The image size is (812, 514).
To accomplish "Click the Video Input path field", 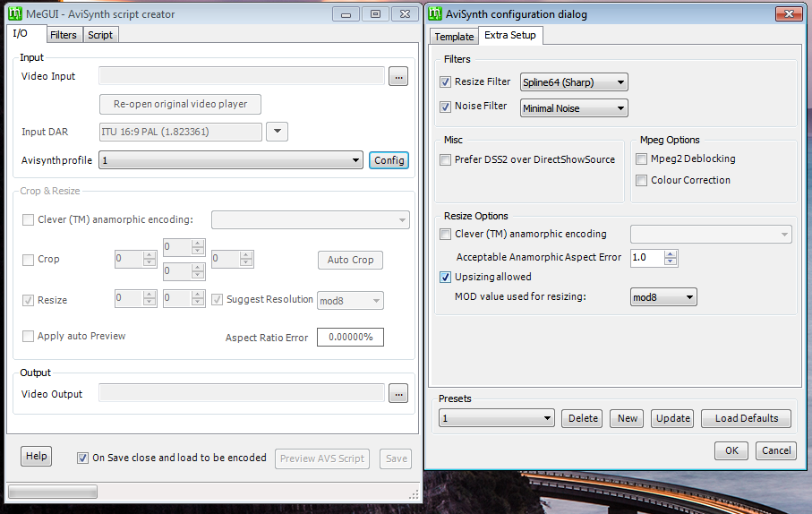I will 242,76.
